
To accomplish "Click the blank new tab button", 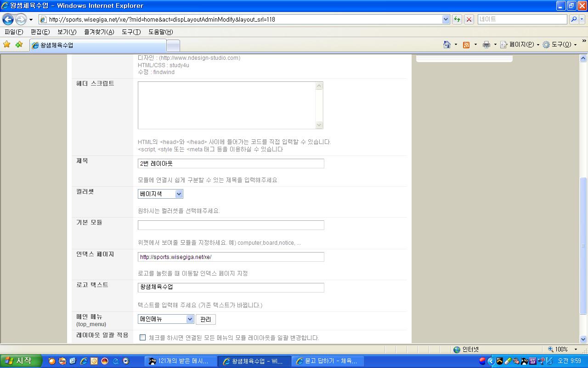I will point(173,45).
